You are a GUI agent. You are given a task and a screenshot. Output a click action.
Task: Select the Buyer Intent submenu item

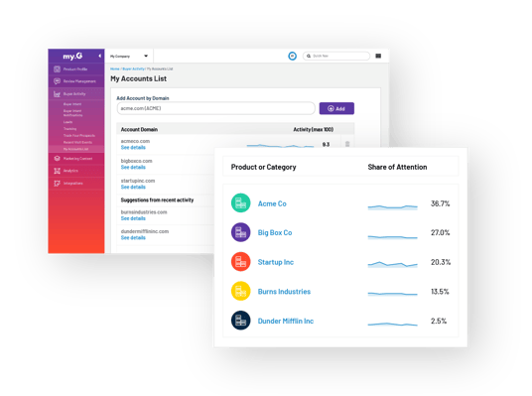pyautogui.click(x=72, y=104)
